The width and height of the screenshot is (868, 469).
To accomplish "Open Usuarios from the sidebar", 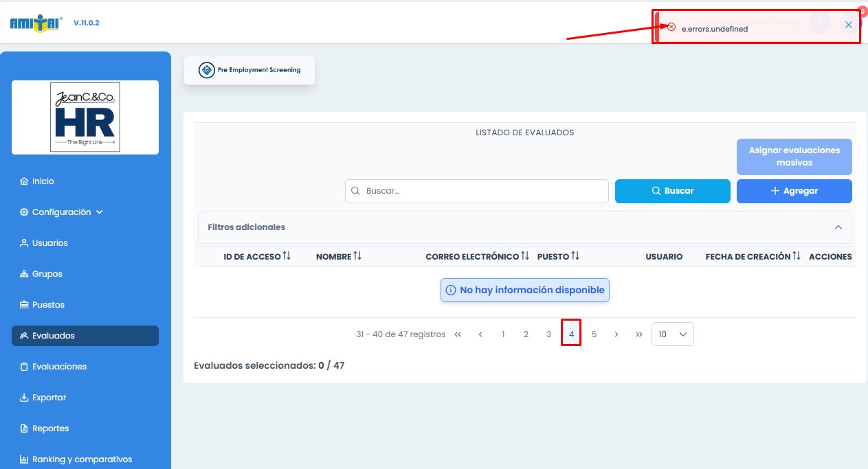I will point(49,243).
